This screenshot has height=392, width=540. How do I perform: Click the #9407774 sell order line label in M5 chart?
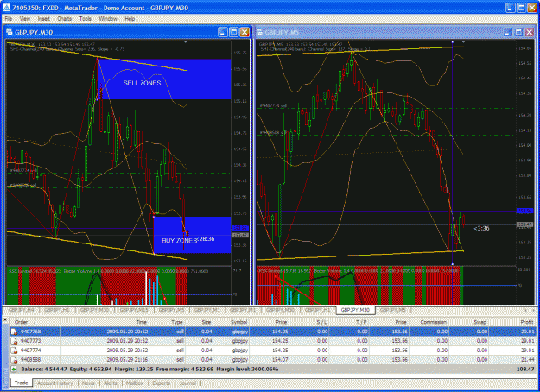[x=273, y=106]
